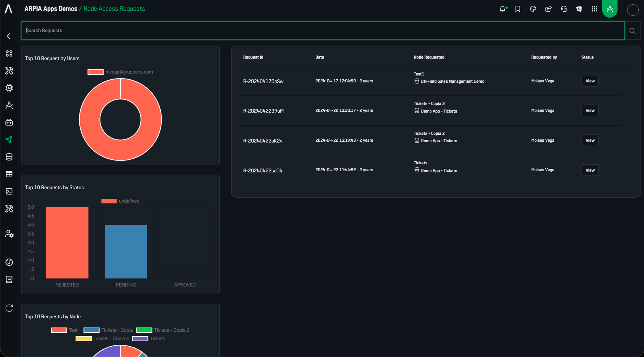
Task: Open the four-circles dashboard icon in the sidebar
Action: (9, 54)
